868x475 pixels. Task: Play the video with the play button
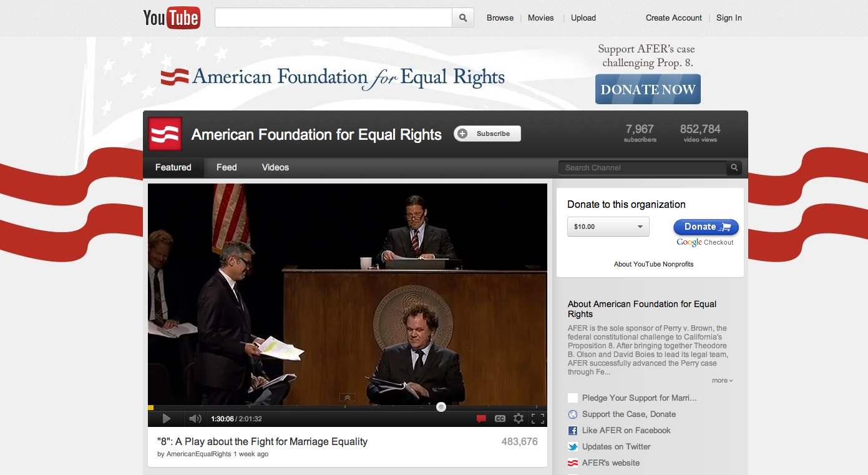click(x=167, y=419)
